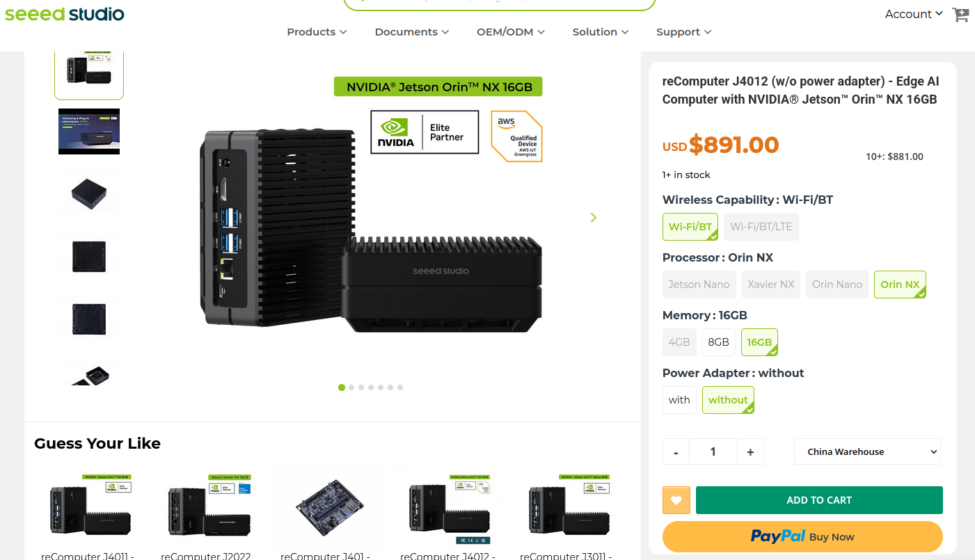Viewport: 975px width, 560px height.
Task: Go to next product image arrow
Action: [594, 218]
